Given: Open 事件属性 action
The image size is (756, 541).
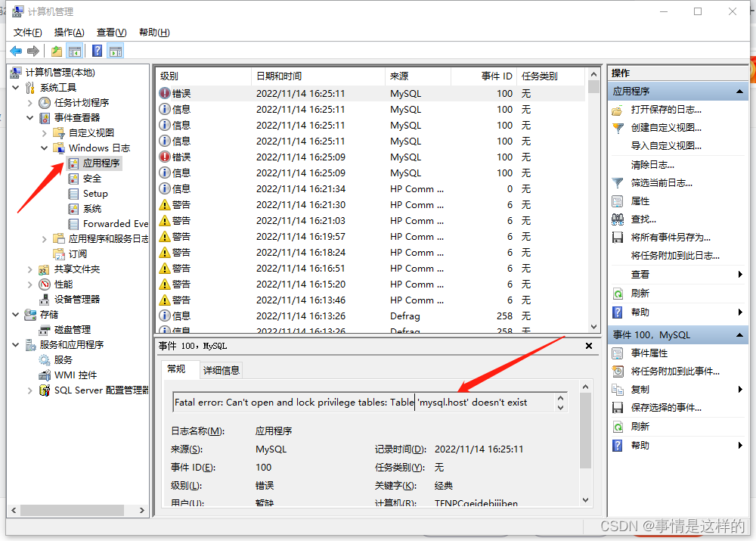Looking at the screenshot, I should [x=649, y=353].
